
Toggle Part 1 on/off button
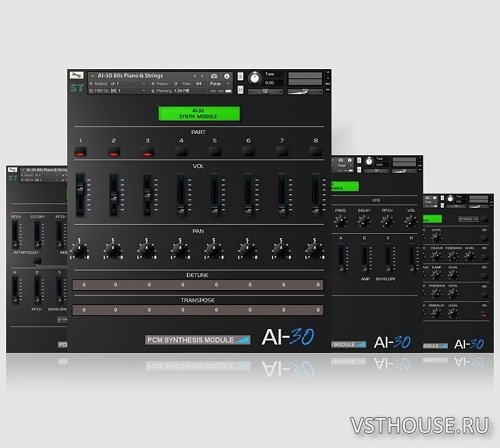80,152
